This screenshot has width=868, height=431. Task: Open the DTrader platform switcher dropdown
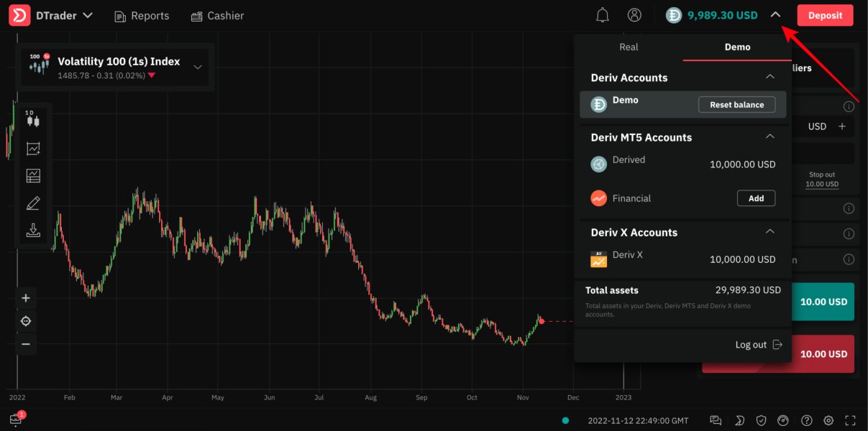tap(65, 15)
